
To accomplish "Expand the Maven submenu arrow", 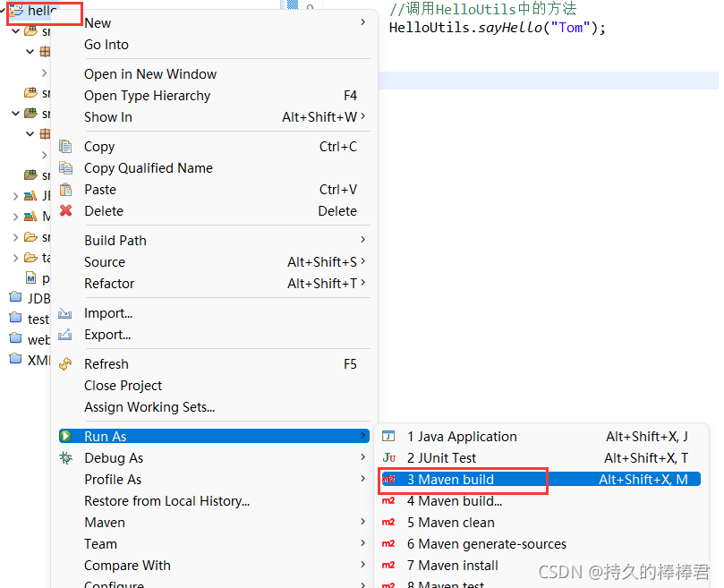I will click(363, 522).
